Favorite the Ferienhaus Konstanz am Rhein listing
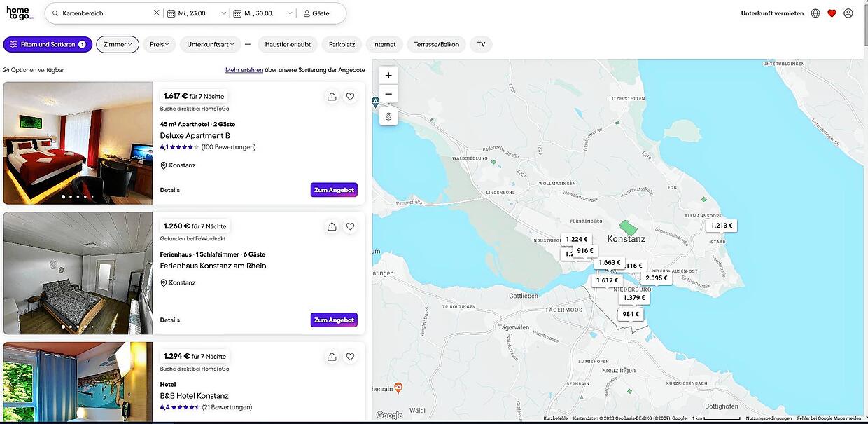Viewport: 868px width, 424px height. (351, 226)
